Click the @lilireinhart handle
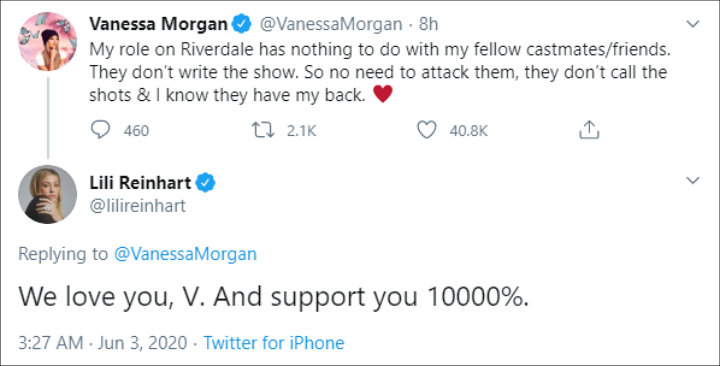This screenshot has width=720, height=366. [x=137, y=205]
